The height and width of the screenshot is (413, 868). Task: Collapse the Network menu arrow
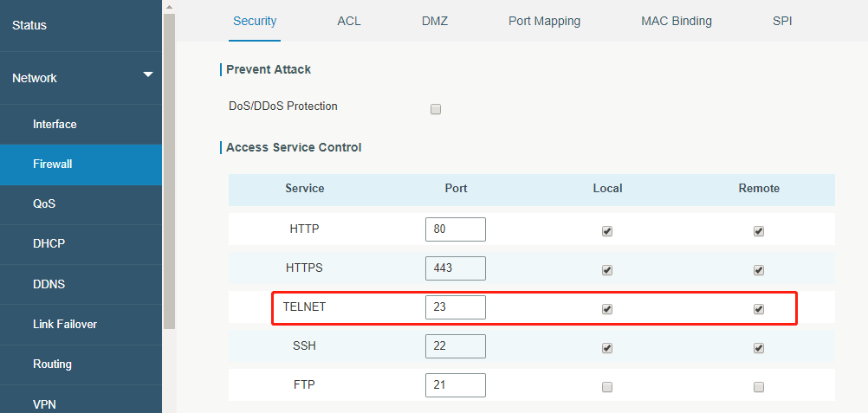pyautogui.click(x=148, y=74)
